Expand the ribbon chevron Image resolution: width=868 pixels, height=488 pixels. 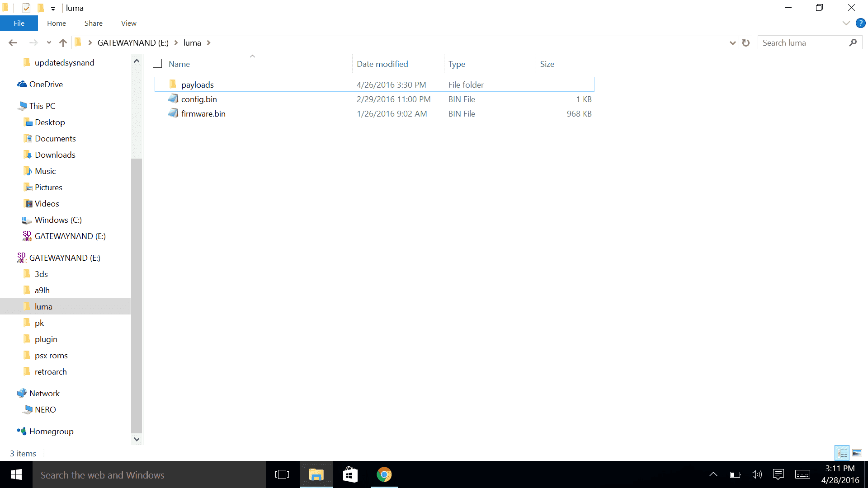(x=846, y=23)
